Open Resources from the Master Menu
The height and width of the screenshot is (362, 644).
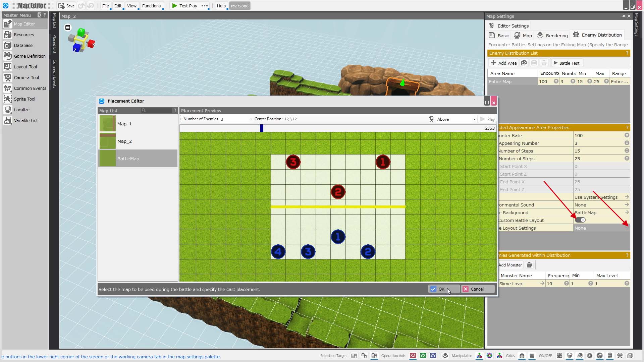click(24, 35)
